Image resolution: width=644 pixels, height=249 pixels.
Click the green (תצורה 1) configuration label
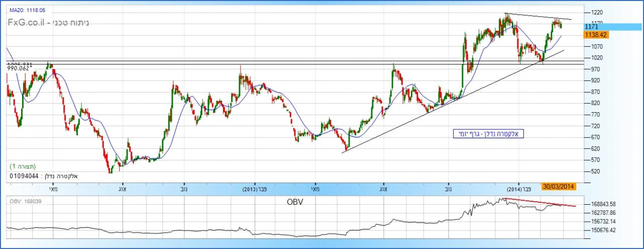[23, 166]
